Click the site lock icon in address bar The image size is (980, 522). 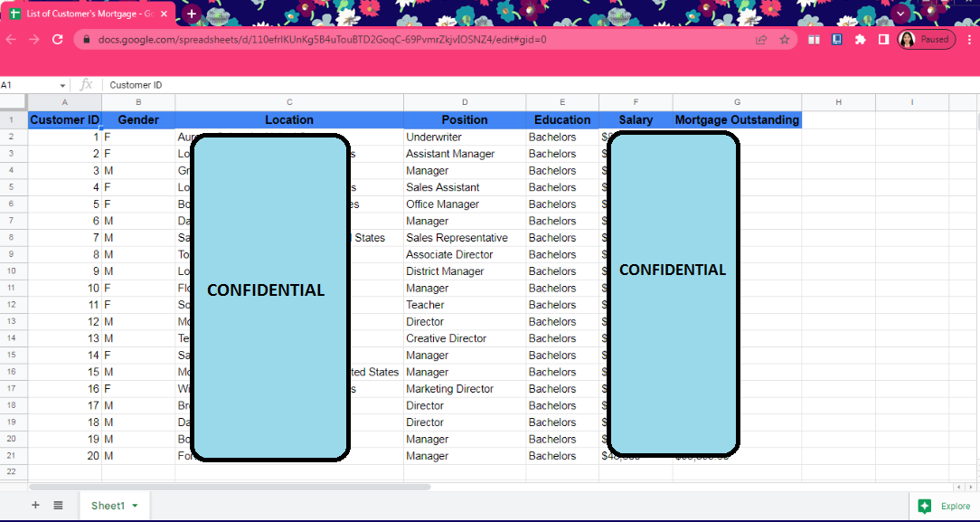86,40
